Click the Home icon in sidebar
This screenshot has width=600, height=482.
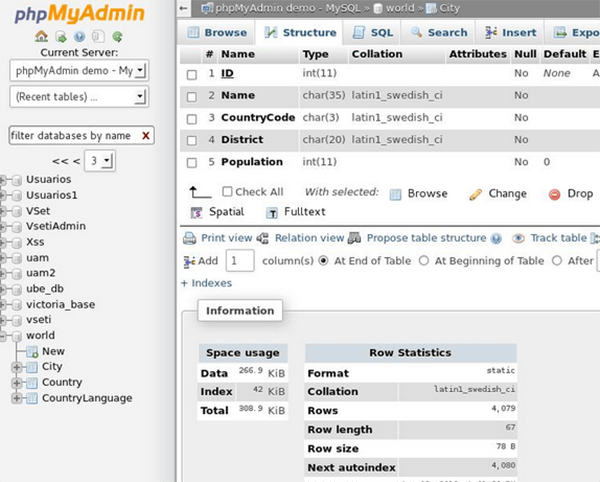tap(41, 37)
